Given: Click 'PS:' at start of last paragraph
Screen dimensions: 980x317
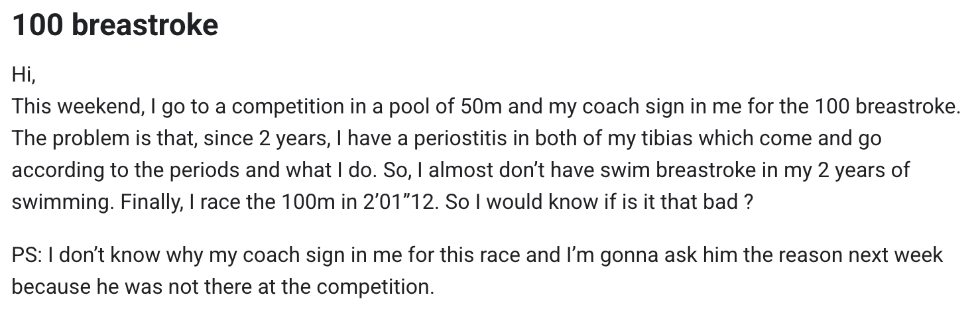Looking at the screenshot, I should [x=28, y=255].
